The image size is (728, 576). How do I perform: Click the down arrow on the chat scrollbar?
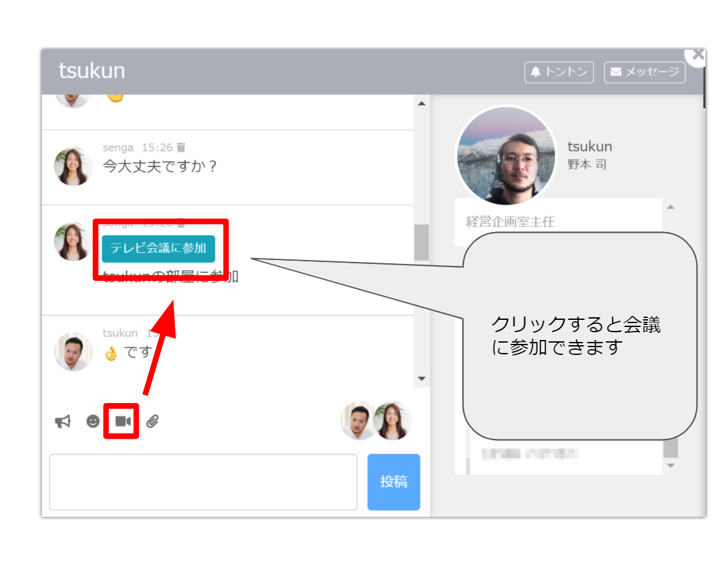click(422, 378)
